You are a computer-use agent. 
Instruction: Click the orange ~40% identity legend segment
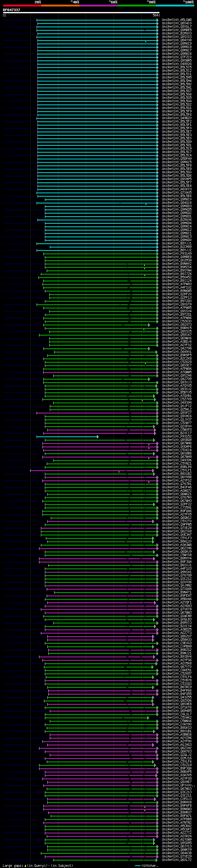point(60,6)
